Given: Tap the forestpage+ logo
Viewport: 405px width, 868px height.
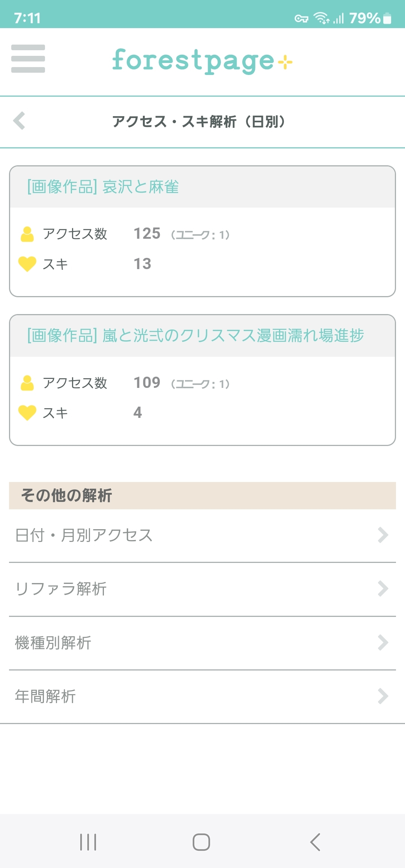Looking at the screenshot, I should pos(202,61).
